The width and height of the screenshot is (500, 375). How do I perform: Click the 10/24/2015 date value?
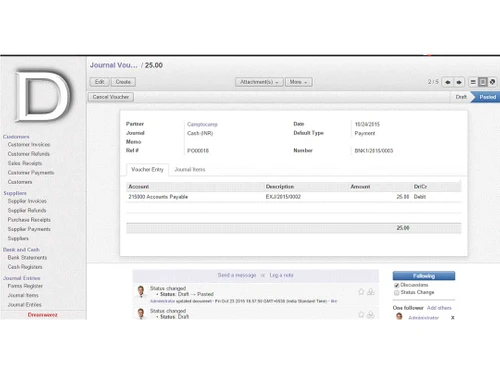[x=367, y=124]
